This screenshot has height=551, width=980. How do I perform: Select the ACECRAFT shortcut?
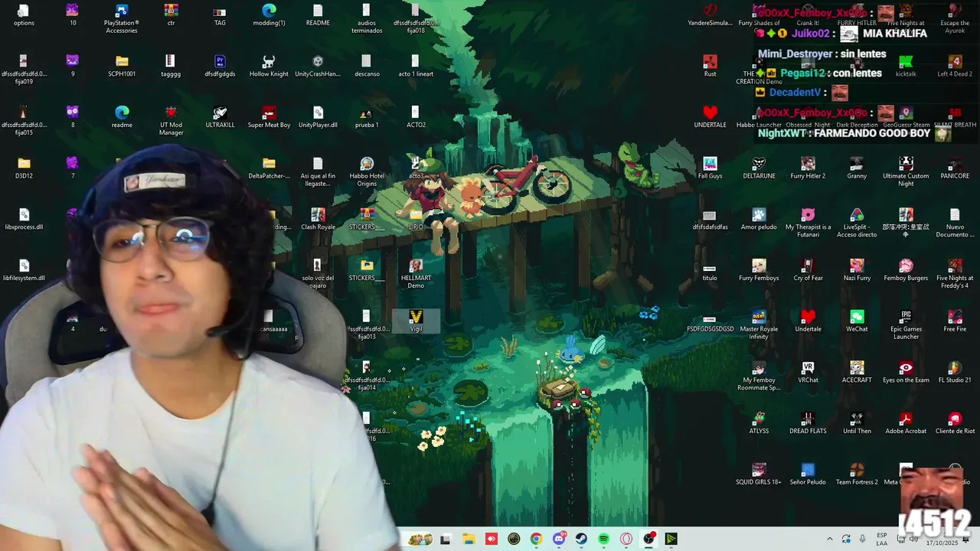point(857,372)
